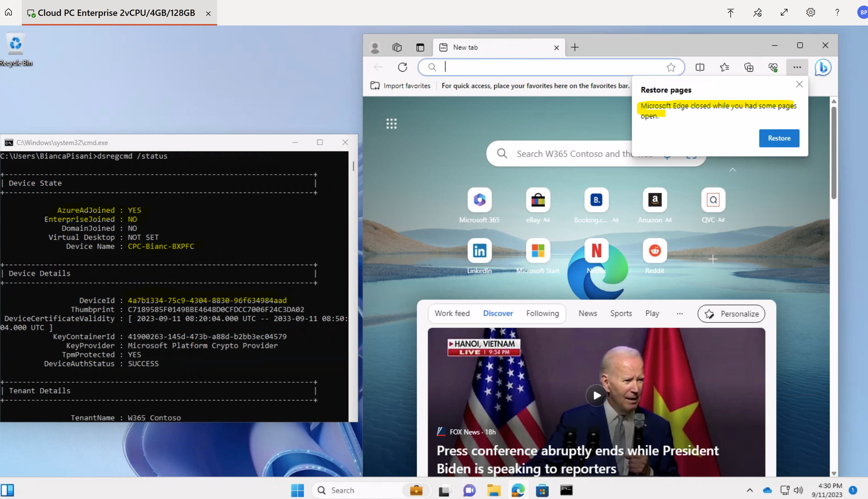Viewport: 868px width, 499px height.
Task: Open the News feed category
Action: [x=588, y=314]
